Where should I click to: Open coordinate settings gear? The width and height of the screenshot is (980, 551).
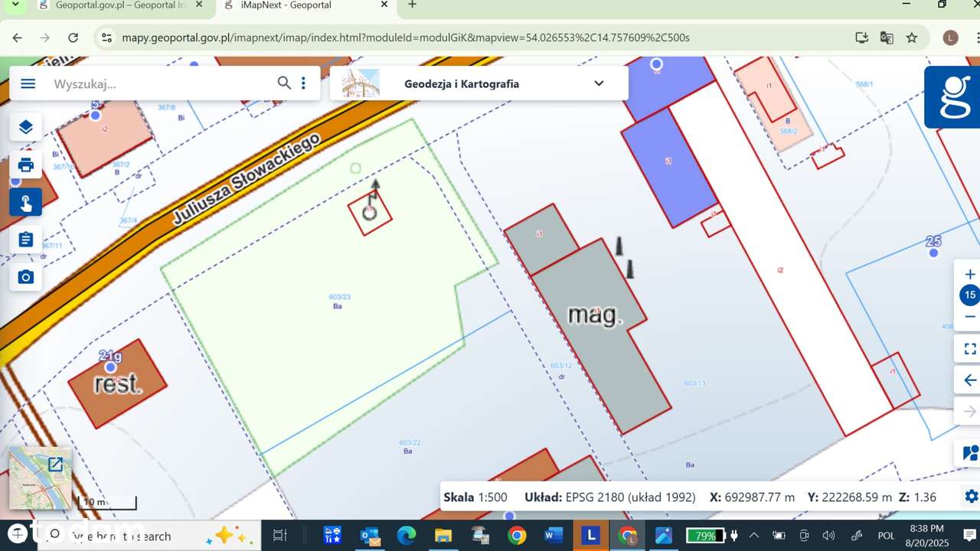coord(971,497)
